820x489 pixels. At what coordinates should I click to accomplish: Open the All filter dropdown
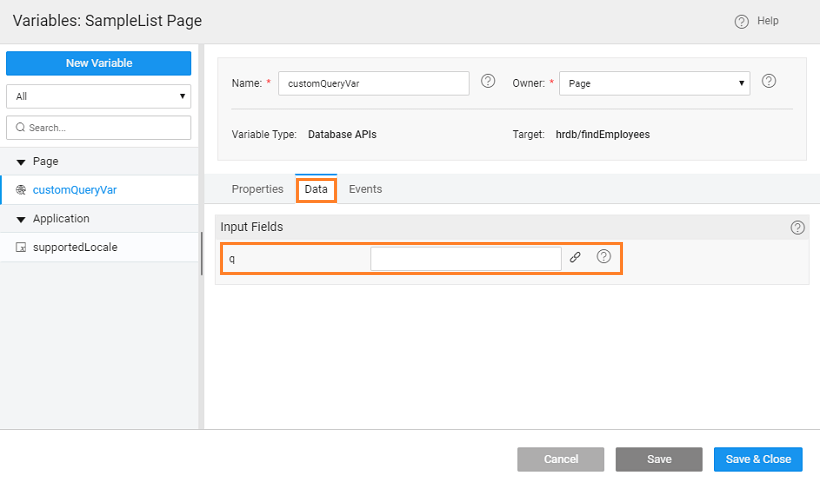pos(98,96)
